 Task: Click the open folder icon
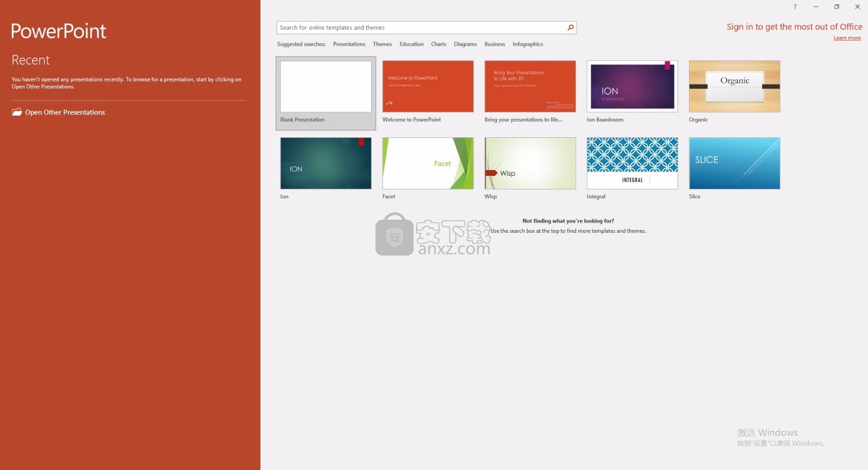click(17, 112)
